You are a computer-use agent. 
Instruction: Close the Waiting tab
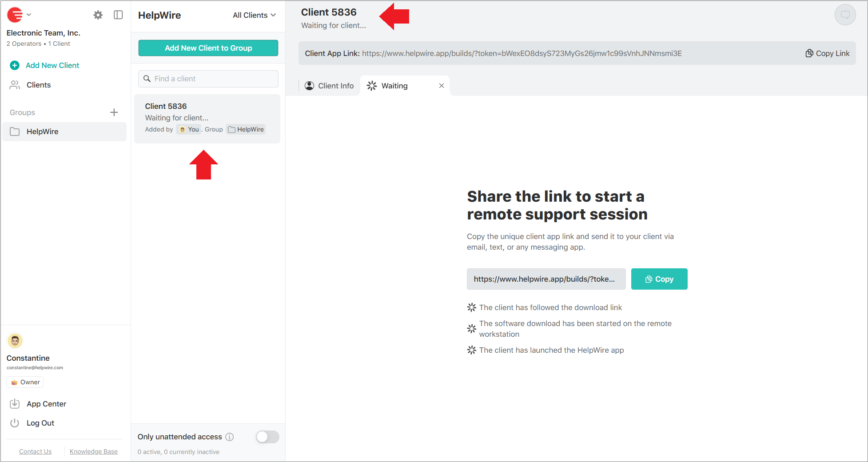441,86
